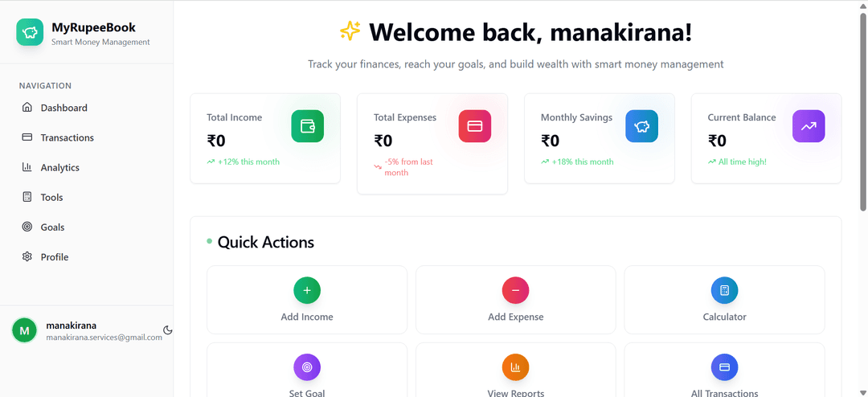This screenshot has height=397, width=868.
Task: Click the MyRupeeBook piggy bank logo
Action: 31,33
